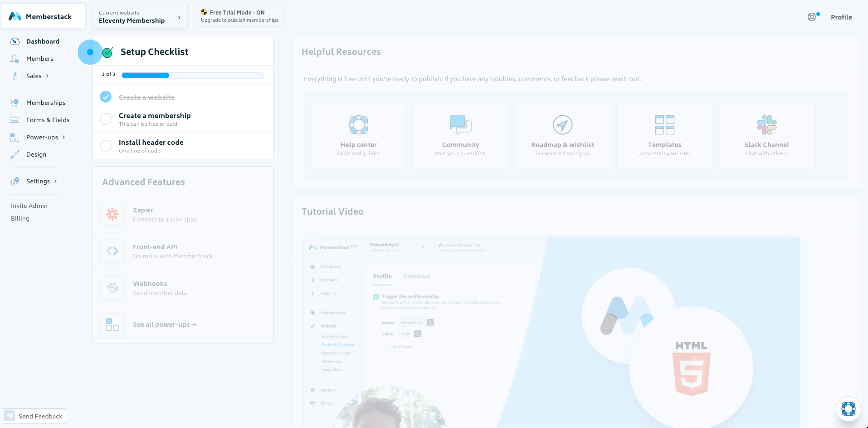Click the Send Feedback paper plane icon
The image size is (868, 428).
click(10, 416)
